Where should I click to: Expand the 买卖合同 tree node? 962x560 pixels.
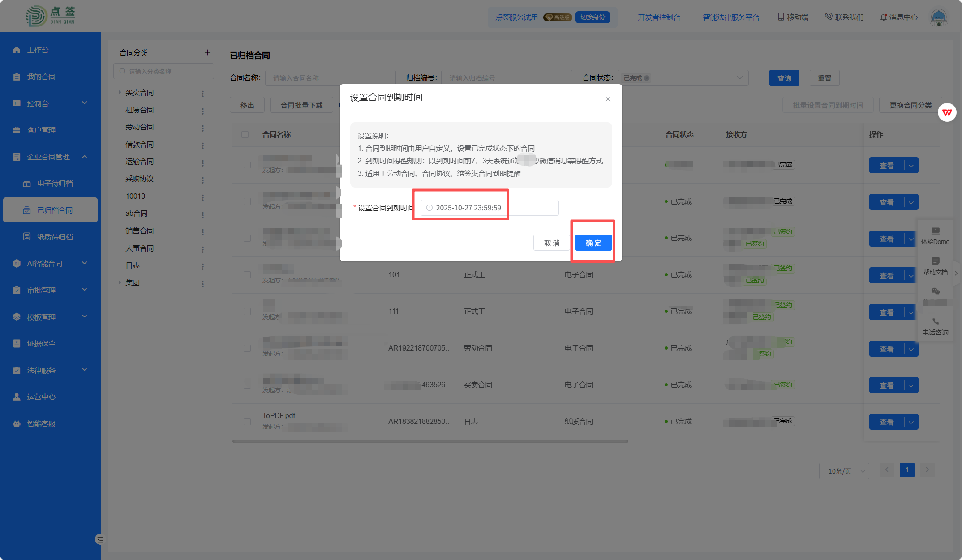coord(120,92)
